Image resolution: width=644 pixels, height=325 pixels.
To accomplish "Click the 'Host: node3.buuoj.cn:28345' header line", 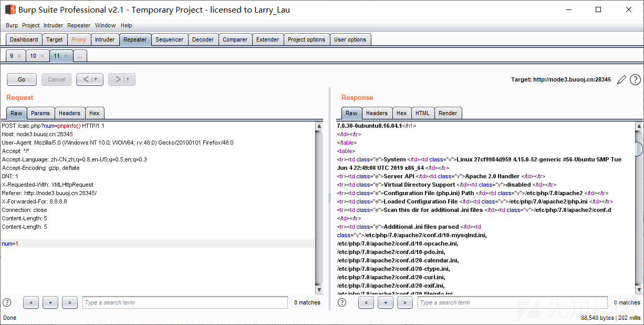I will pos(37,134).
